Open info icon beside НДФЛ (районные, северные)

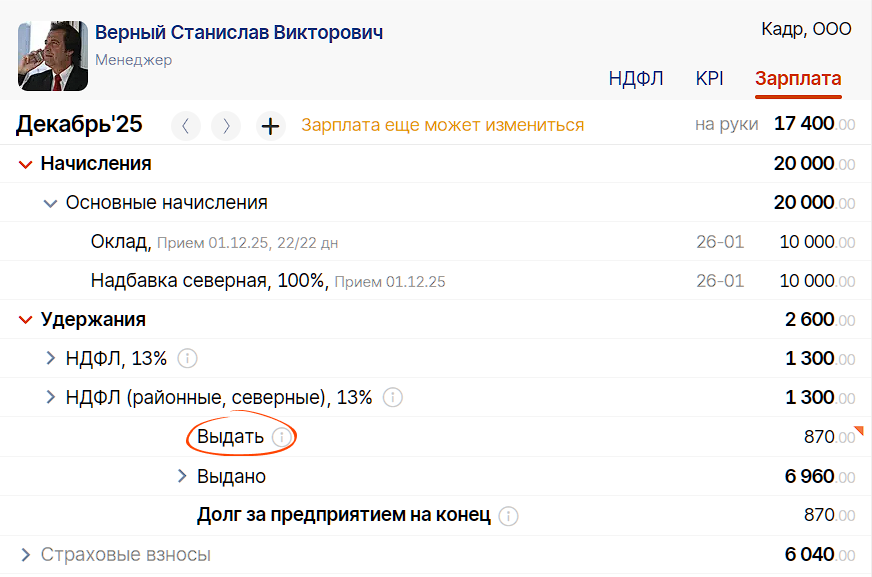point(393,397)
